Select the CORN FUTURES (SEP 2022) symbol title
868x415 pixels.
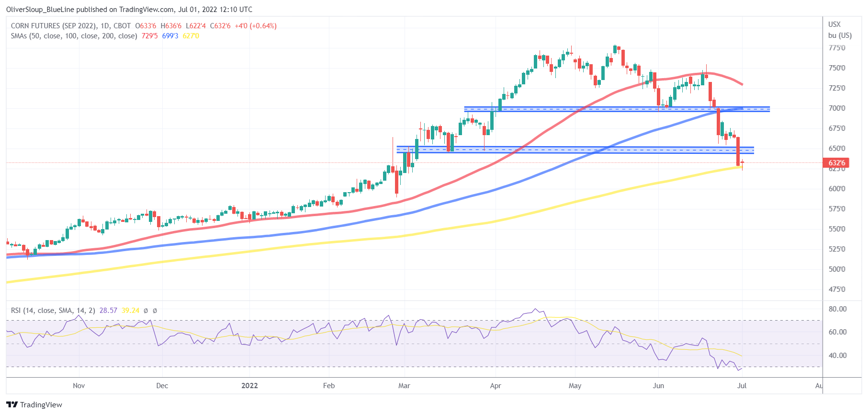click(55, 26)
